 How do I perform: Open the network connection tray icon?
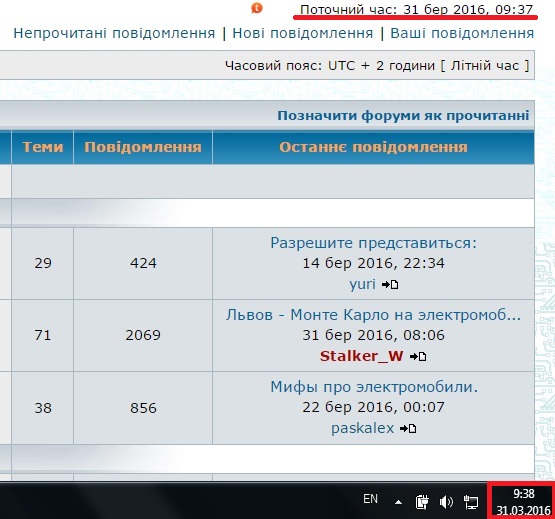pyautogui.click(x=471, y=502)
